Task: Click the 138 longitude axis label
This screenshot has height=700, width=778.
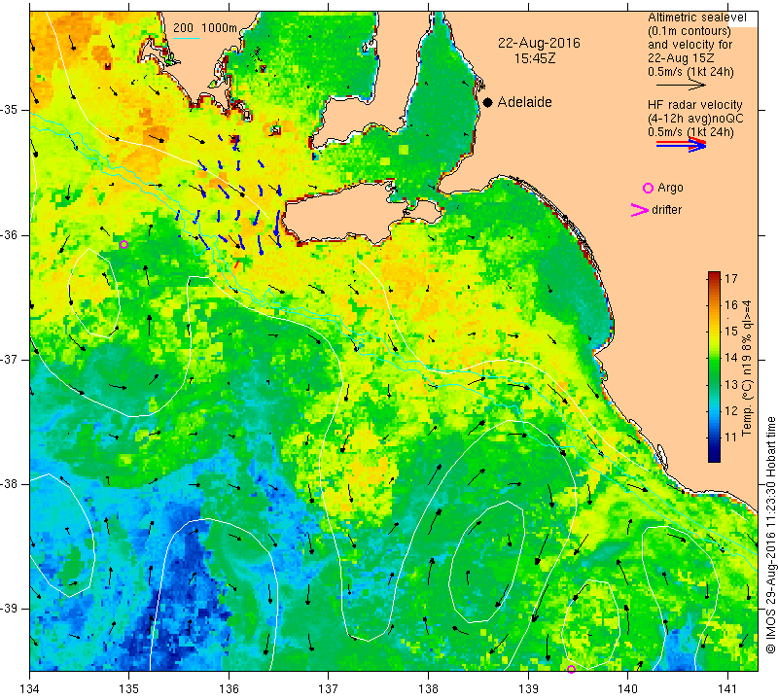Action: 428,689
